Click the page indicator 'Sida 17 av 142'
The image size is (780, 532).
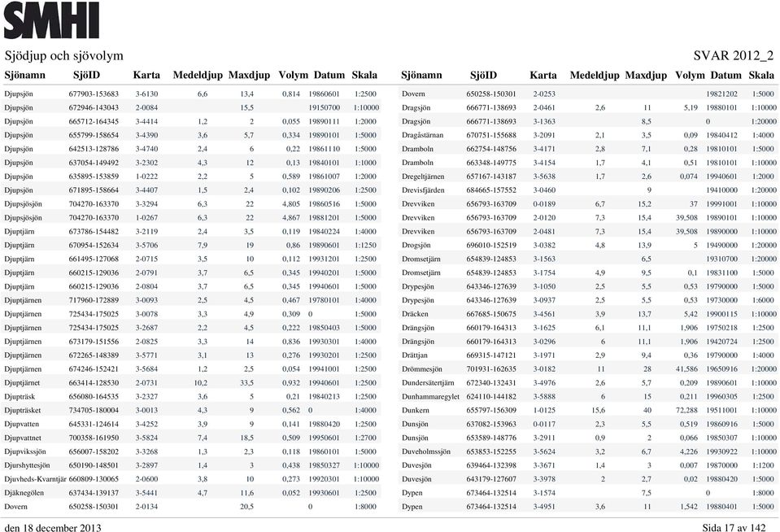pyautogui.click(x=734, y=527)
